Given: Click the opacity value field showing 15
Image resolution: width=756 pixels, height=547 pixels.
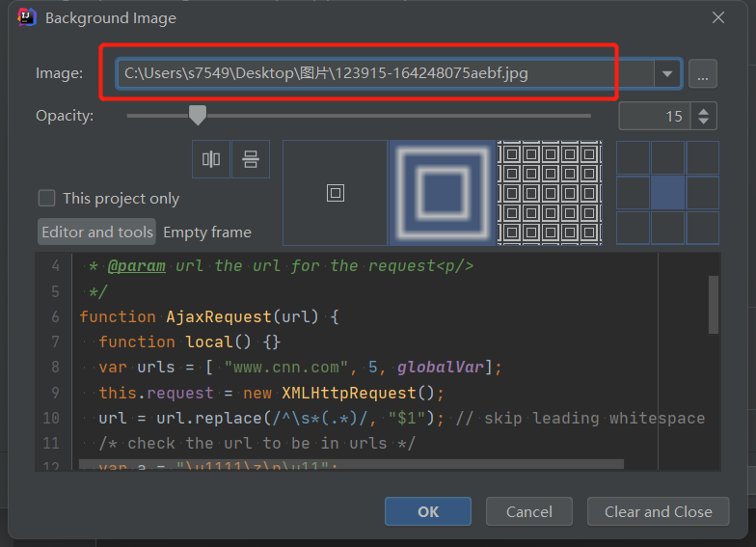Looking at the screenshot, I should point(655,116).
